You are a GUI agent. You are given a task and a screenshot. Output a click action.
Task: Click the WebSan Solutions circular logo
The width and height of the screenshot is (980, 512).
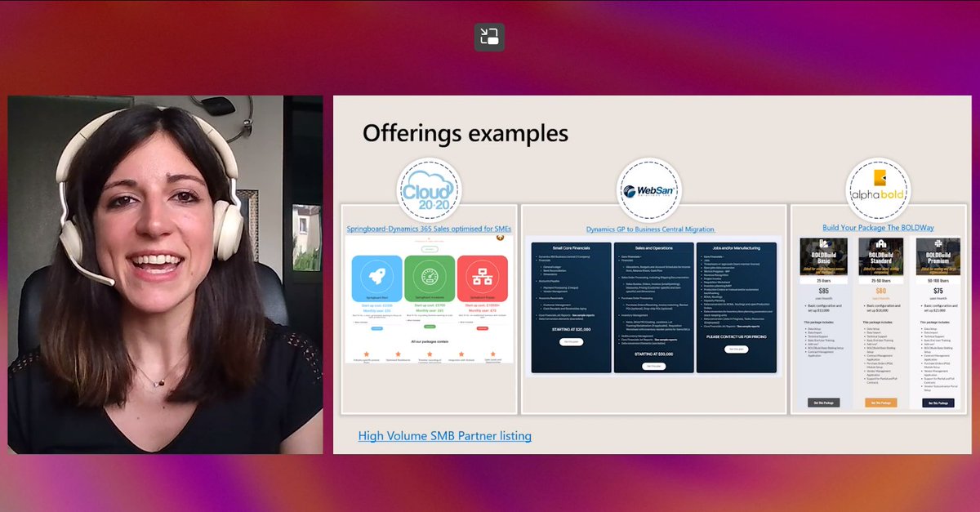click(x=649, y=191)
